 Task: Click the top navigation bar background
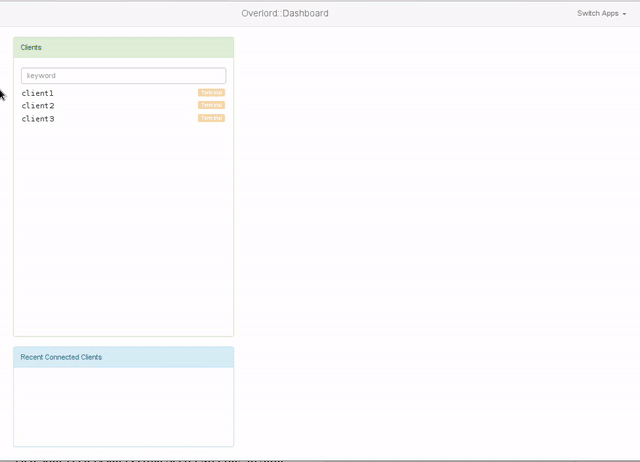[x=449, y=13]
